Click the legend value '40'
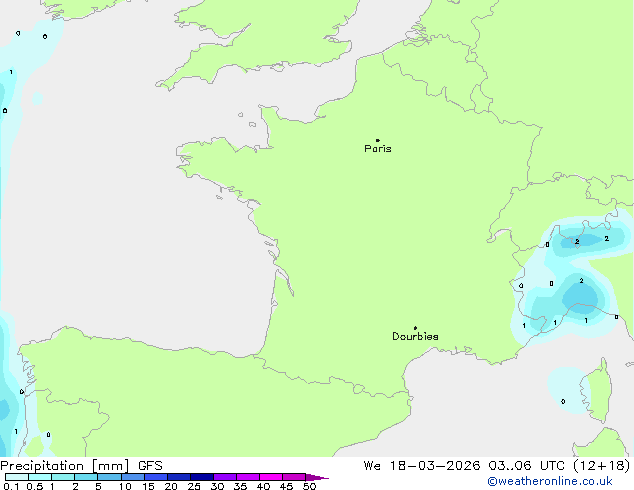Viewport: 634px width, 490px height. 263,486
